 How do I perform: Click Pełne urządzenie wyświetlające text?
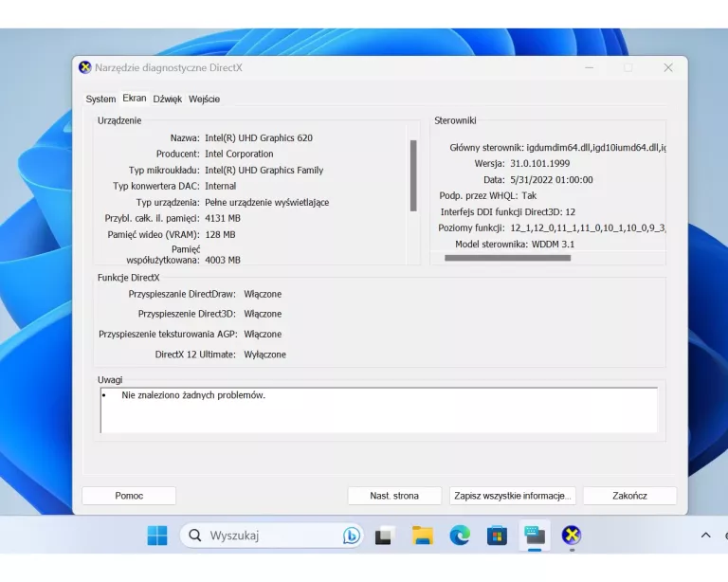click(267, 202)
